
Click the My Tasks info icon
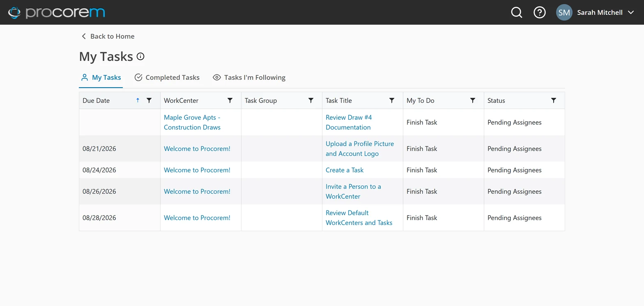pyautogui.click(x=140, y=56)
